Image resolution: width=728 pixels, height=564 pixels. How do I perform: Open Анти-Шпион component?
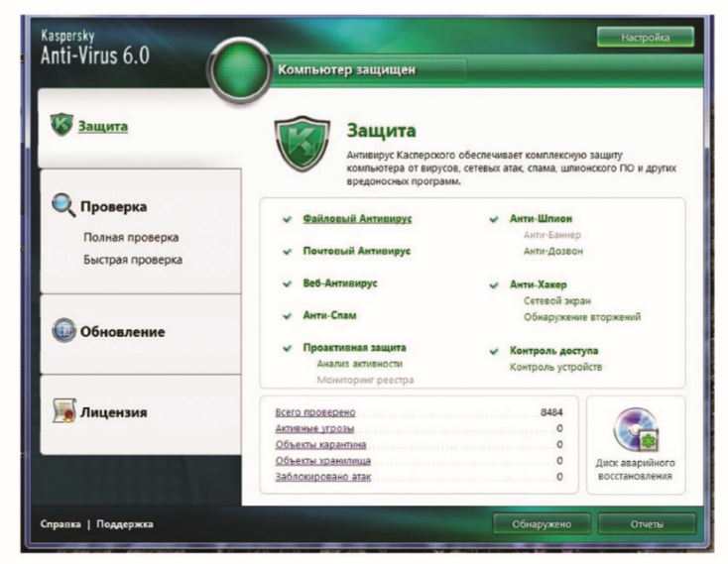[541, 218]
